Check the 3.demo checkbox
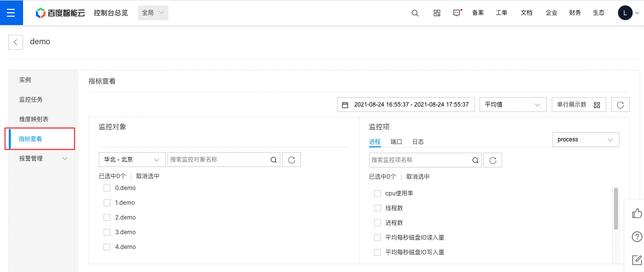 click(107, 232)
